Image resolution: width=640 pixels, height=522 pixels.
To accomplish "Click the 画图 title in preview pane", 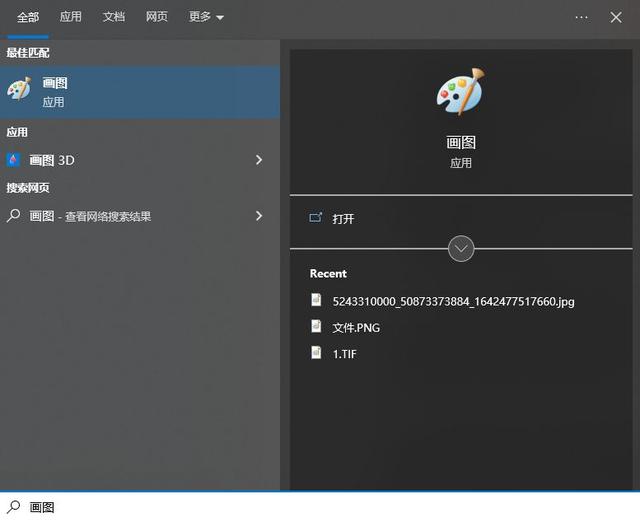I will pyautogui.click(x=461, y=142).
